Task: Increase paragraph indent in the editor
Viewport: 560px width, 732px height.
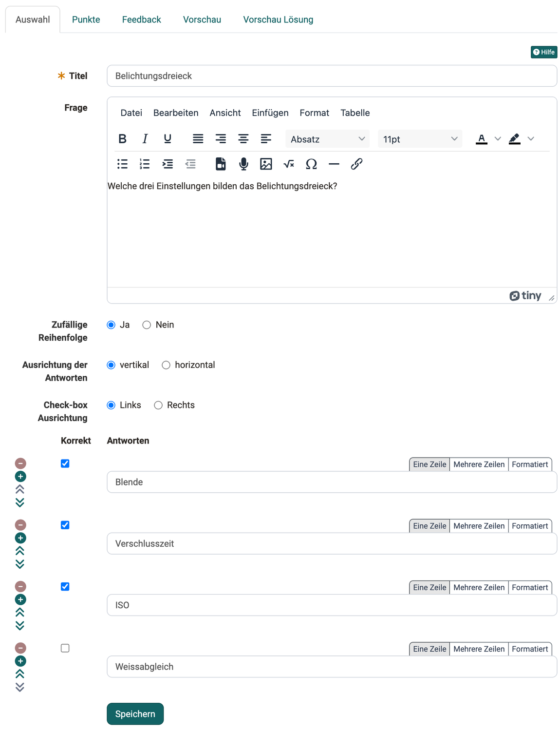Action: 168,164
